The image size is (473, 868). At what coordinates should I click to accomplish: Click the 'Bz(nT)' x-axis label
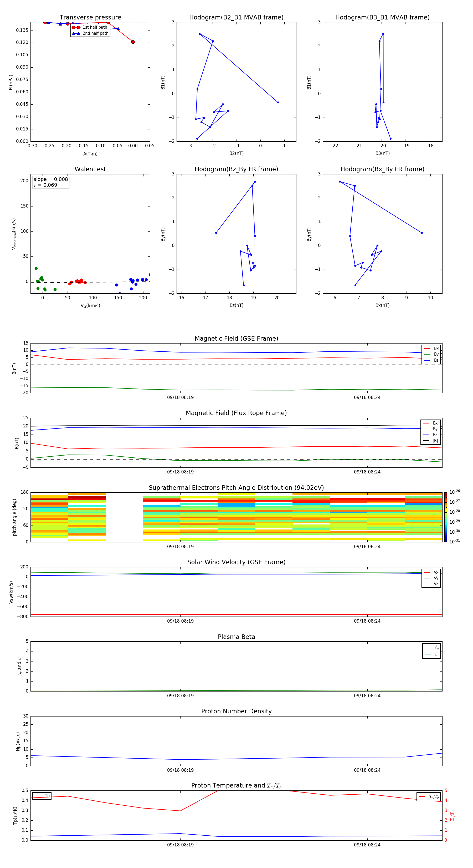coord(236,305)
